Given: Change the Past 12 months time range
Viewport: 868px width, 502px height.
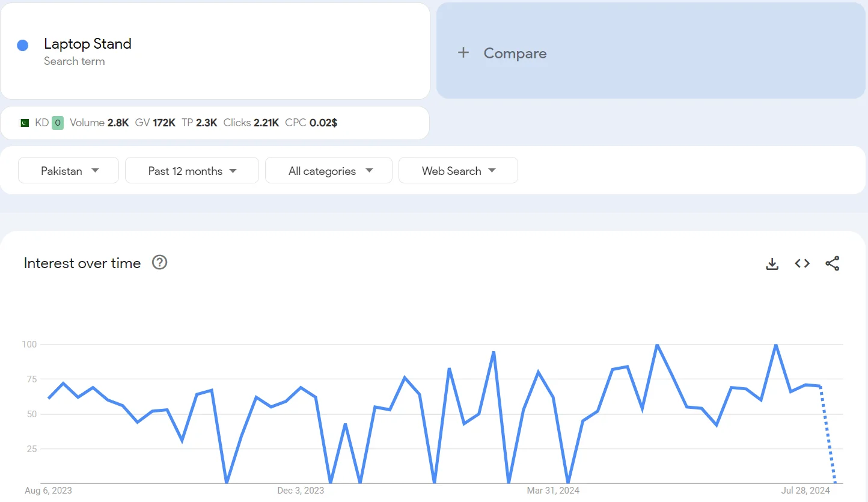Looking at the screenshot, I should tap(192, 170).
